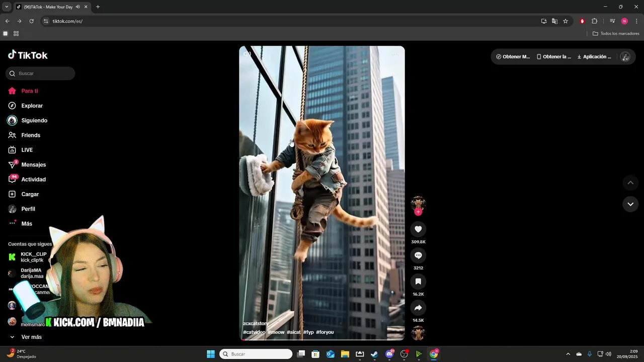The image size is (644, 362).
Task: Like the cat video with heart icon
Action: click(418, 229)
